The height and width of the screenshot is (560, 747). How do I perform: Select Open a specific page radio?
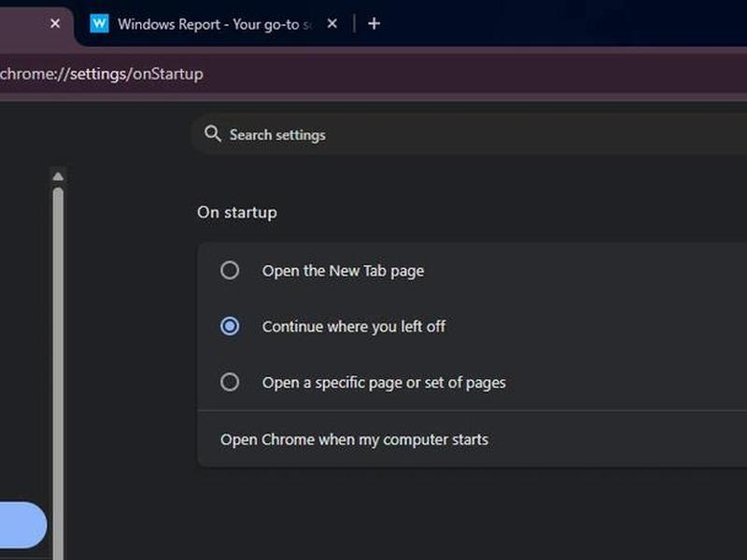tap(230, 382)
